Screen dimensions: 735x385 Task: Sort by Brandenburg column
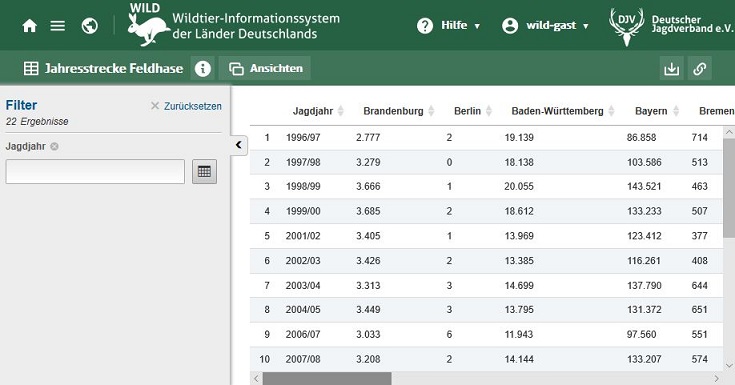[399, 111]
